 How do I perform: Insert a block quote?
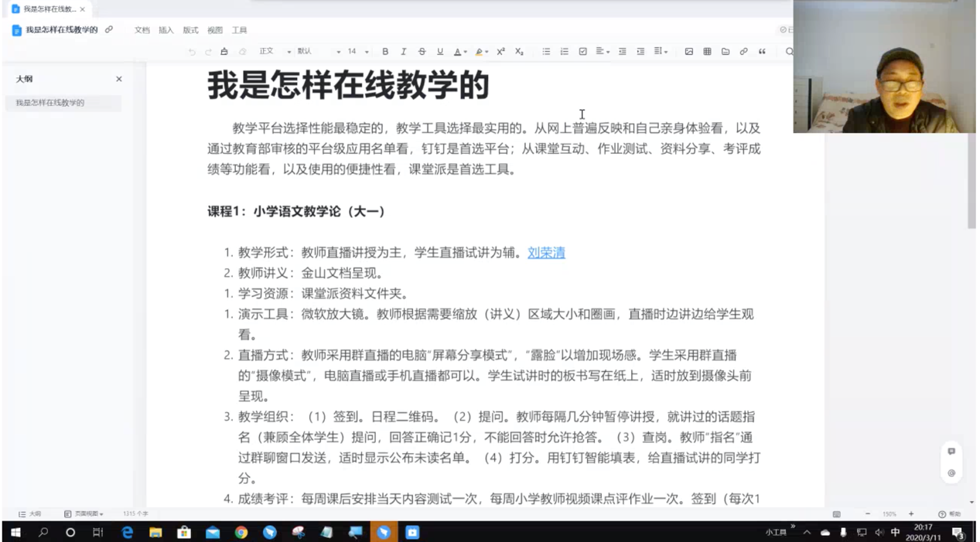pos(762,52)
